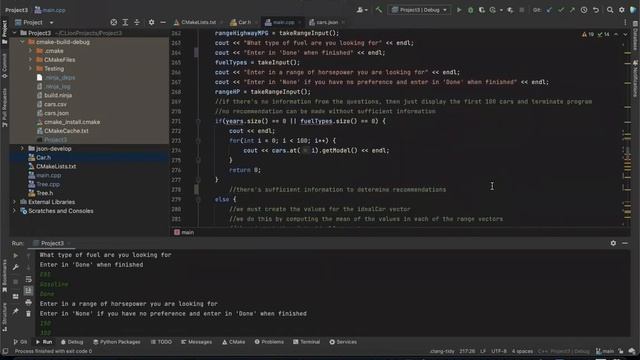This screenshot has width=640, height=360.
Task: Run Project3 with coverage
Action: point(482,10)
